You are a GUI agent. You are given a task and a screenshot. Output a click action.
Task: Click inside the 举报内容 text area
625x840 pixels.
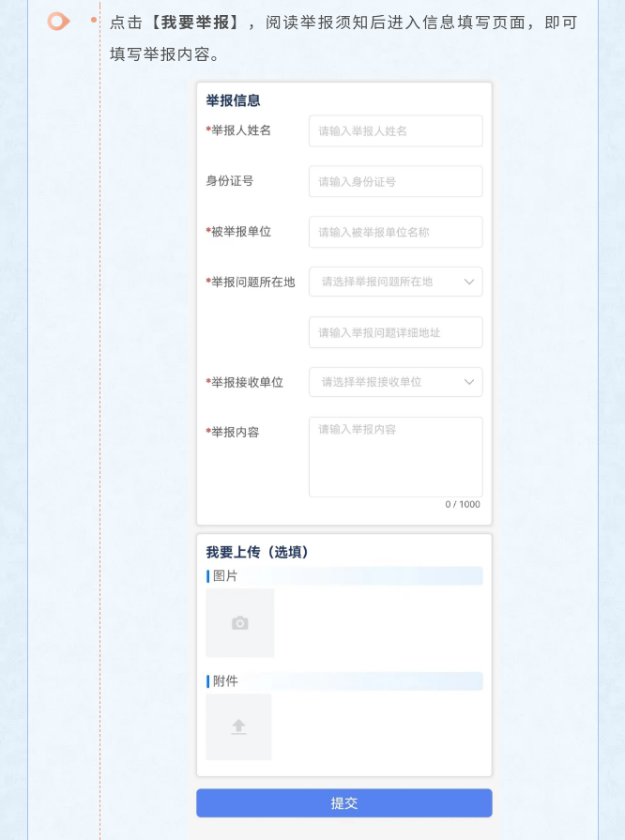[x=396, y=457]
